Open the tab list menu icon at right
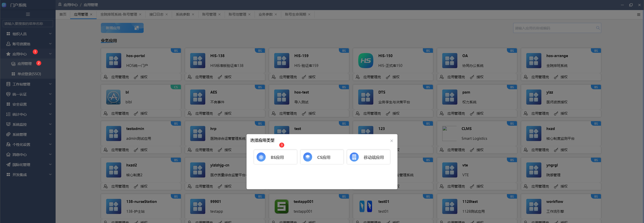 (638, 15)
